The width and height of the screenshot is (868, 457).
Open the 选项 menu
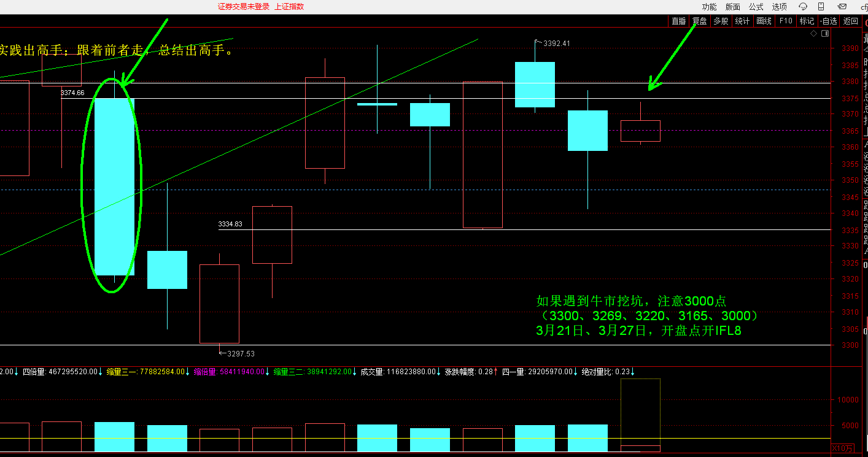(779, 7)
